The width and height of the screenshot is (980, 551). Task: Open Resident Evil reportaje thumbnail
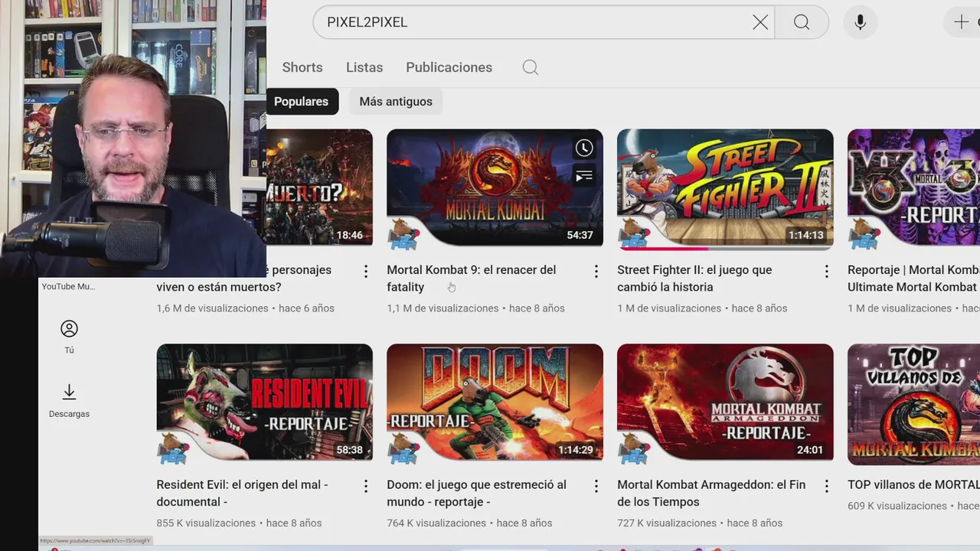point(265,403)
